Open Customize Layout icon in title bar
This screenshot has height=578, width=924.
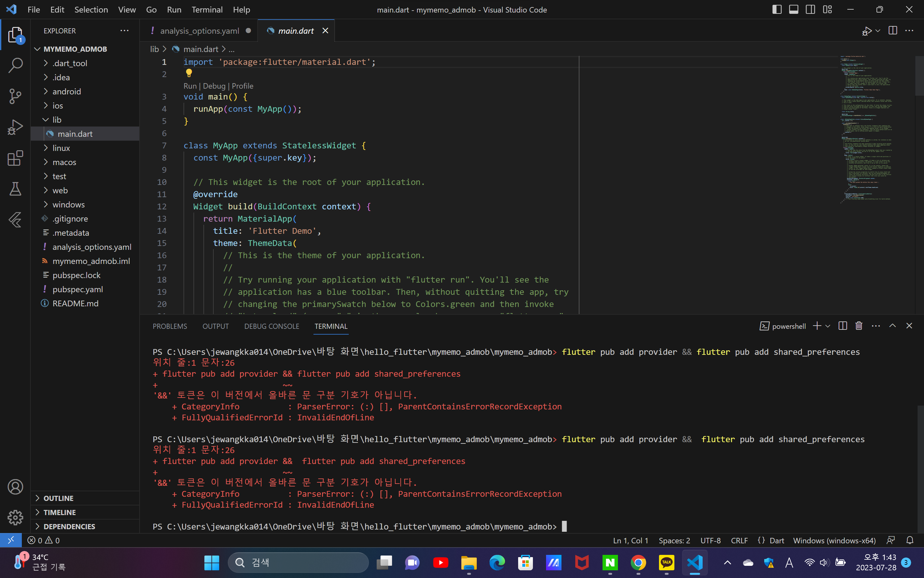[827, 10]
